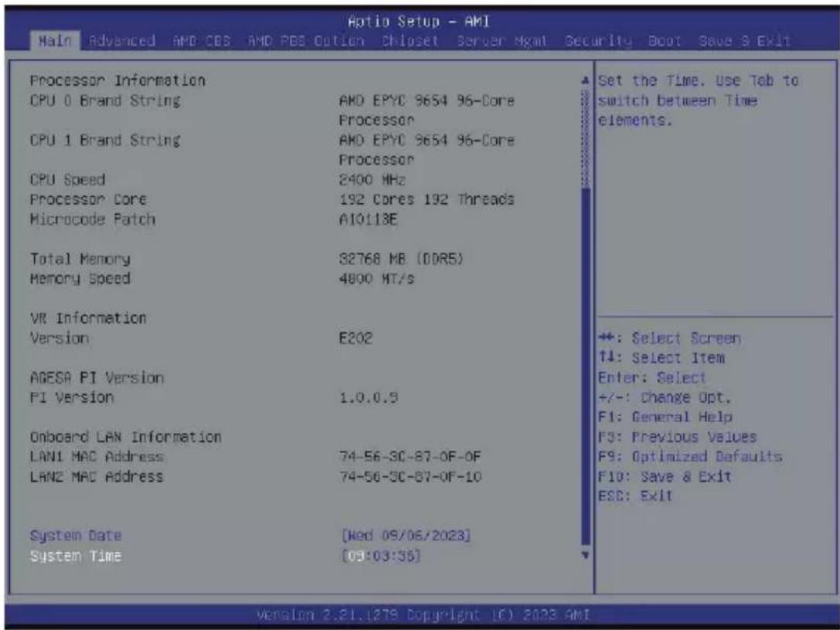Click the LAN2 MAC Address label
This screenshot has width=840, height=630.
click(x=97, y=477)
